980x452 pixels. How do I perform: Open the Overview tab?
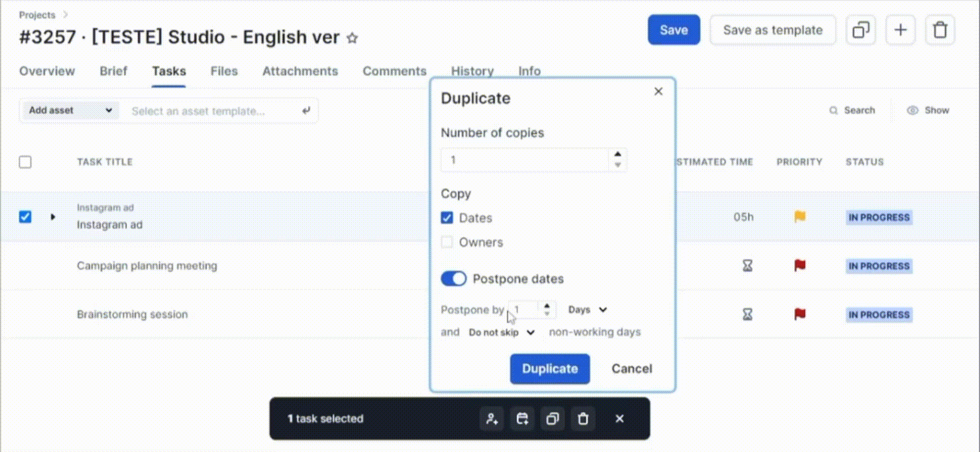(47, 71)
